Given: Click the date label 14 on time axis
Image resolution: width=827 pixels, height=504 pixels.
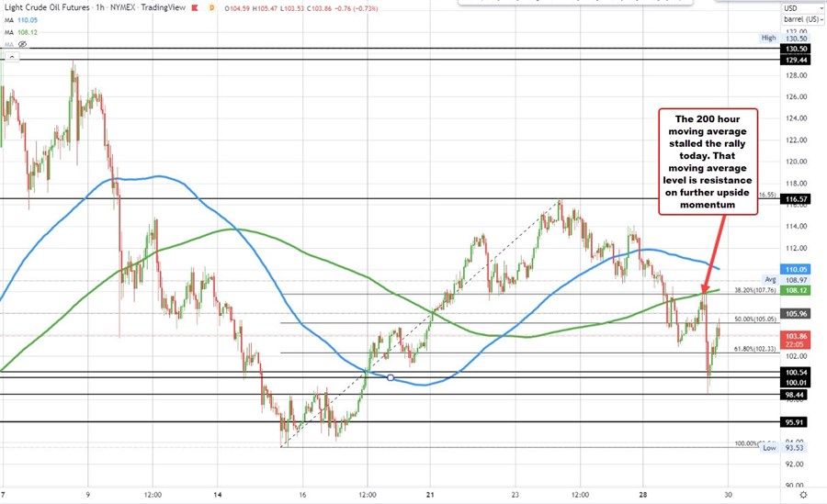Looking at the screenshot, I should pyautogui.click(x=218, y=495).
